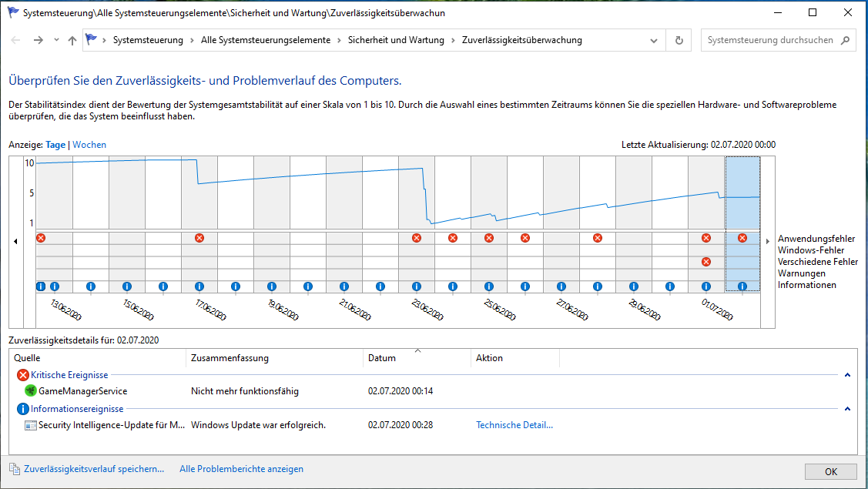Click the flag icon in the address bar
This screenshot has width=868, height=489.
pos(91,39)
